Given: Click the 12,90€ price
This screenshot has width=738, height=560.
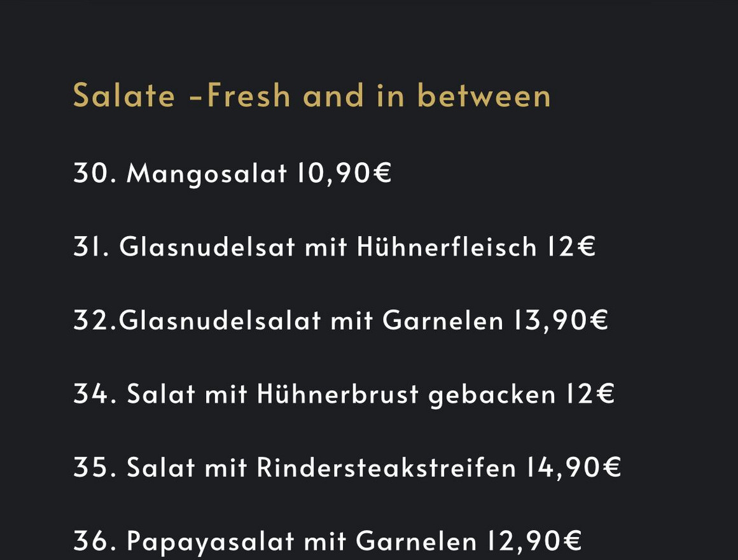Looking at the screenshot, I should 534,541.
